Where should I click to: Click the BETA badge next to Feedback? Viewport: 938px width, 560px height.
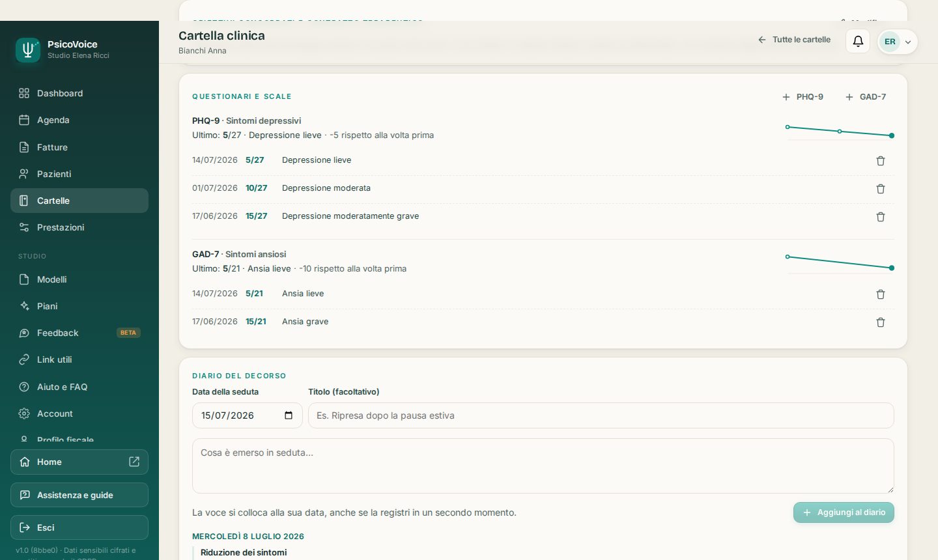[x=128, y=333]
